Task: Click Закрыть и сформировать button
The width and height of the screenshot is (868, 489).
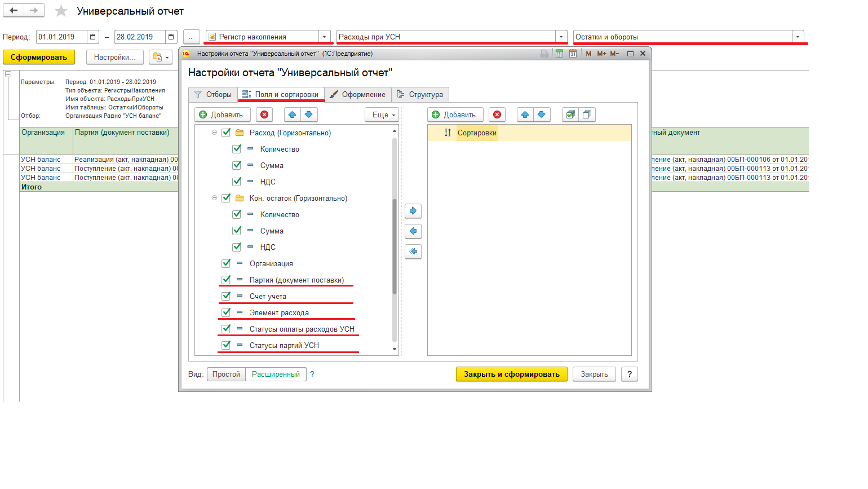Action: [511, 375]
